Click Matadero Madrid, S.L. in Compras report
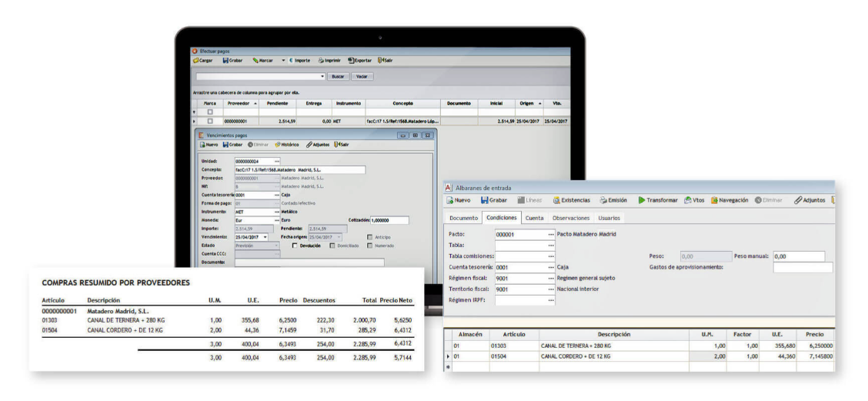Image resolution: width=868 pixels, height=401 pixels. 118,311
